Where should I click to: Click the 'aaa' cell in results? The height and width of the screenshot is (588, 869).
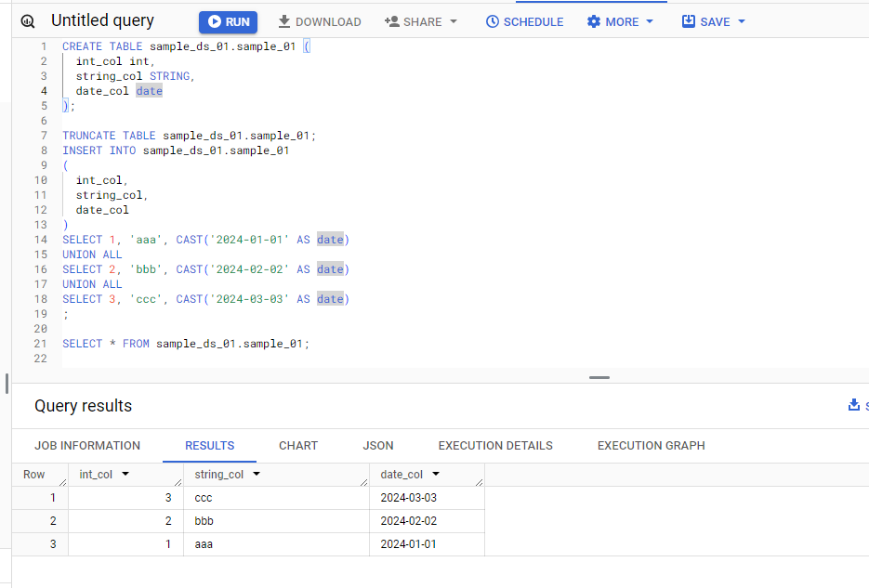(x=276, y=544)
